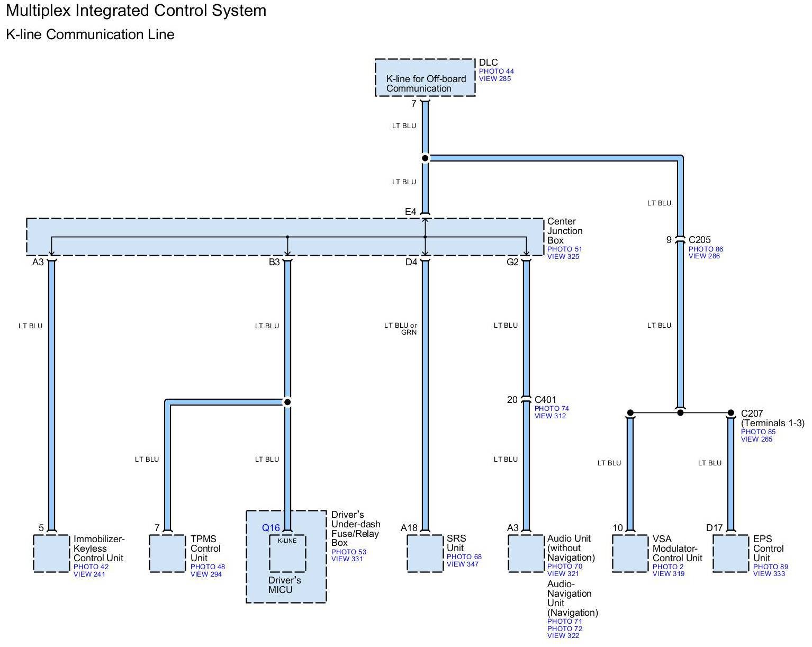812x647 pixels.
Task: Click VIEW 322 under Audio-Navigation Unit
Action: tap(563, 636)
